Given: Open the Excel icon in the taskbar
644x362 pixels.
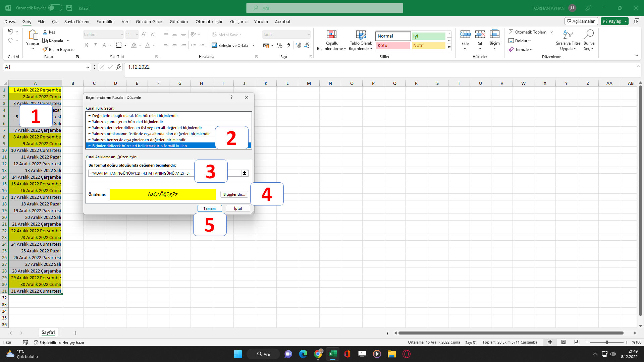Looking at the screenshot, I should tap(332, 354).
